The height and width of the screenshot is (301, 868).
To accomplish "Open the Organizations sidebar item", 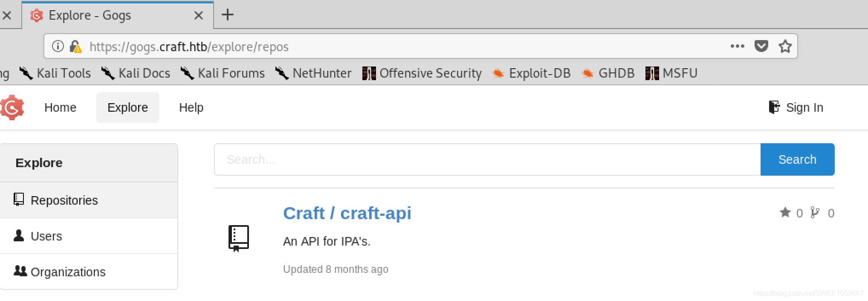I will (89, 272).
